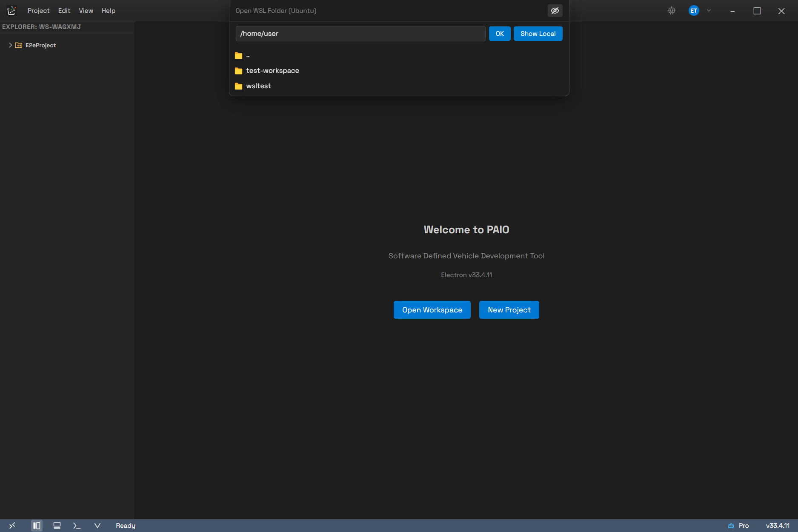Close the PAIO window
The height and width of the screenshot is (532, 798).
pos(781,11)
